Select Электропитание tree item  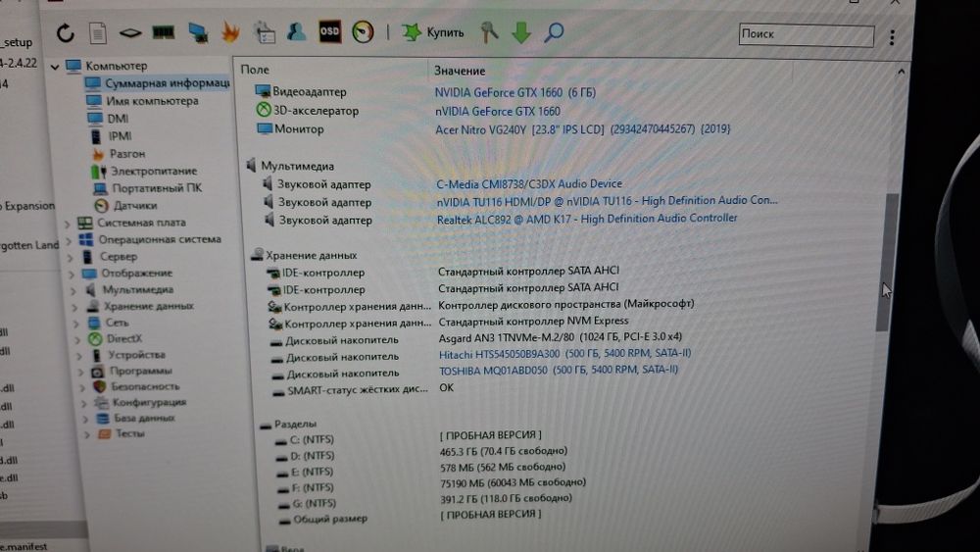tap(144, 171)
